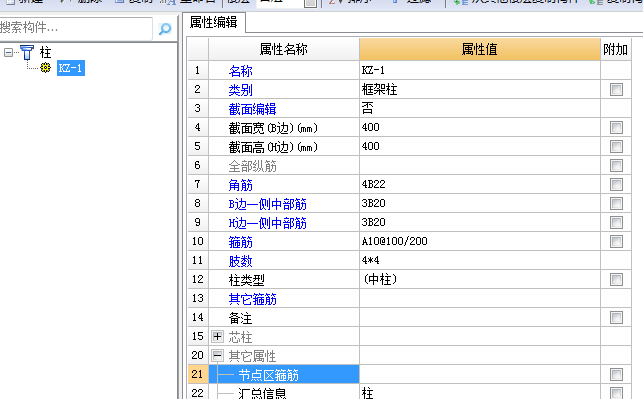Click the 4B22 corner rebar value
This screenshot has height=399, width=643.
pos(480,184)
